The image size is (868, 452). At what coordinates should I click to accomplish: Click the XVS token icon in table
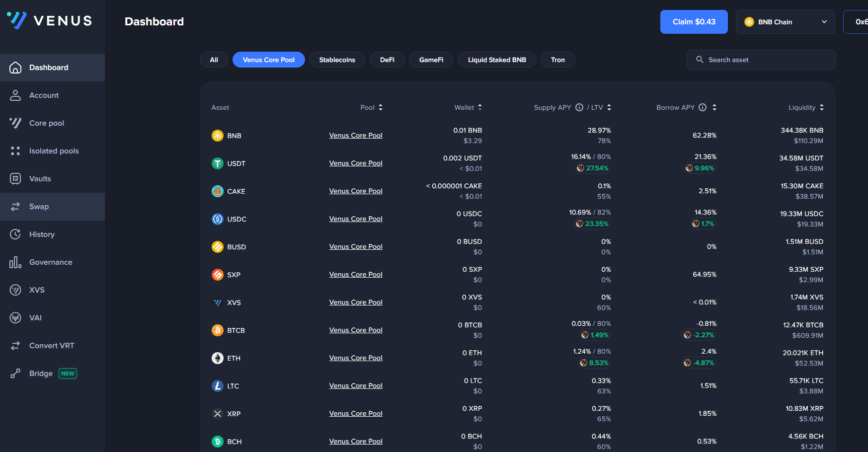coord(218,302)
